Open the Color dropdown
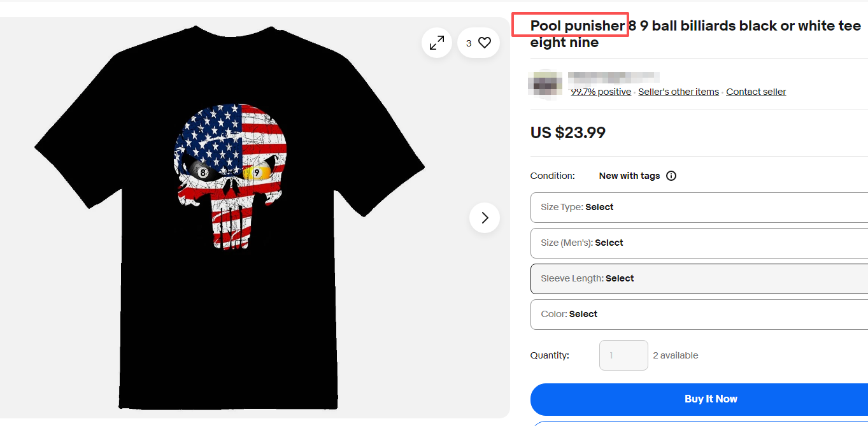This screenshot has height=426, width=868. coord(699,314)
